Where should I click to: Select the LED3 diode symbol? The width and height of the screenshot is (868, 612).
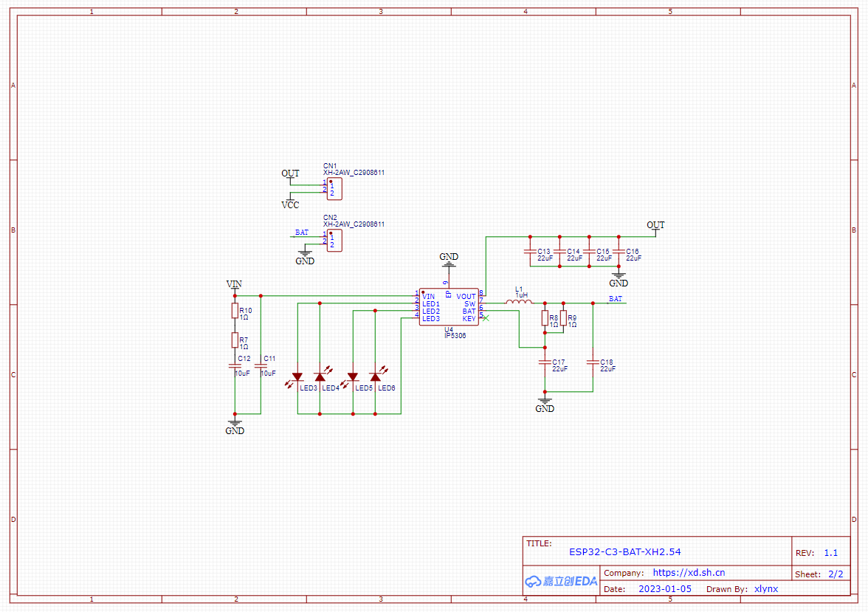297,377
